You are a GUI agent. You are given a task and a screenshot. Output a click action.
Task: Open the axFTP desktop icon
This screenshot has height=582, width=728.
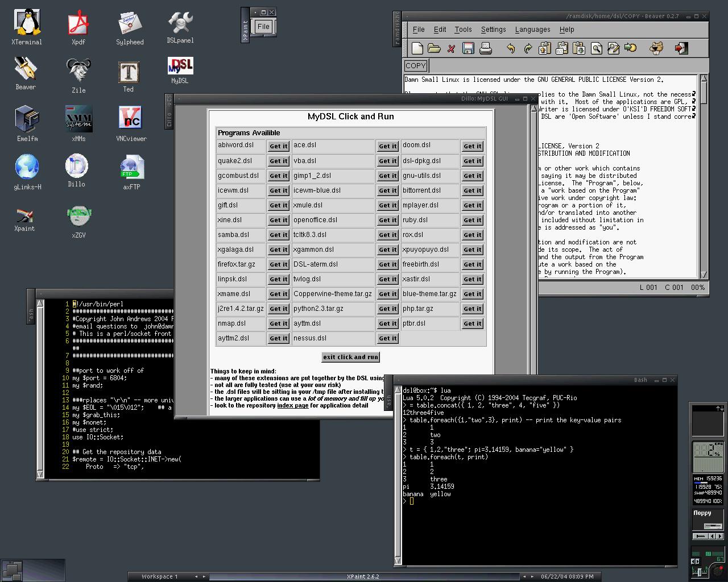pos(131,172)
